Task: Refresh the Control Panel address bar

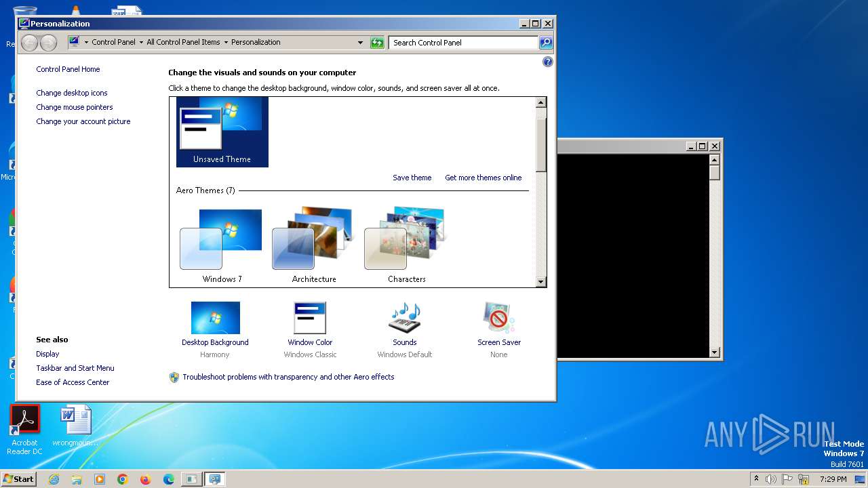Action: click(x=377, y=43)
